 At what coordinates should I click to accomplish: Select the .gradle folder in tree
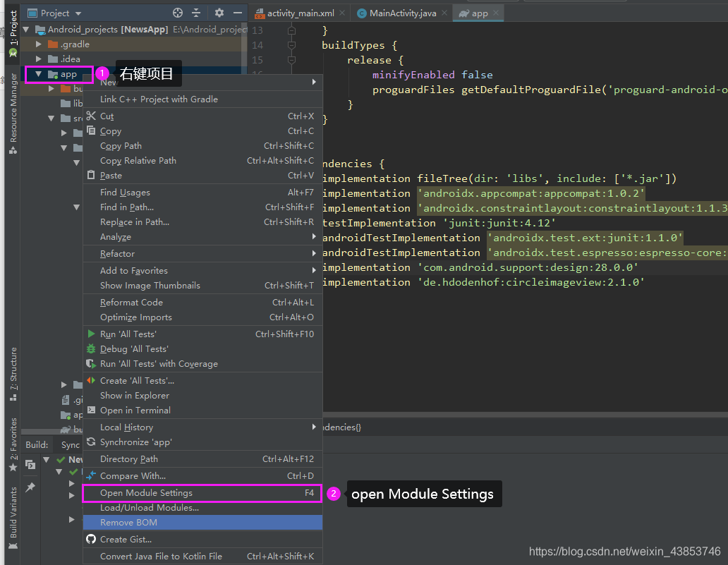pyautogui.click(x=74, y=44)
